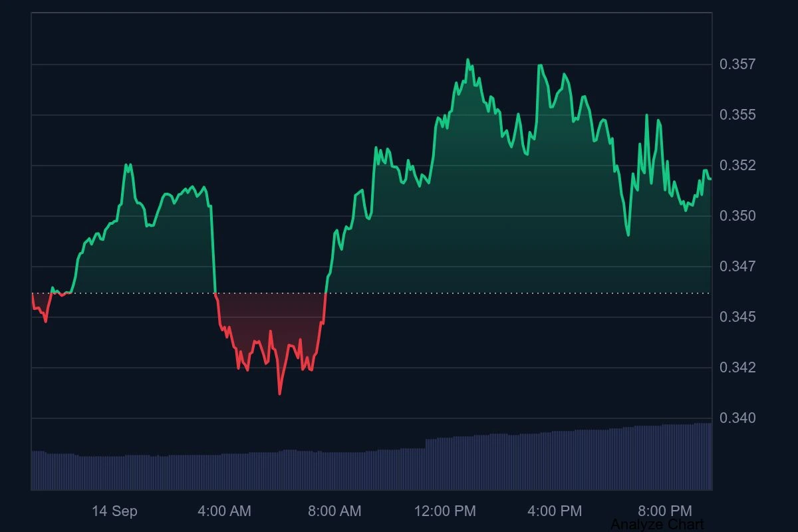This screenshot has width=798, height=532.
Task: Click the 12:00 PM time label
Action: tap(445, 511)
